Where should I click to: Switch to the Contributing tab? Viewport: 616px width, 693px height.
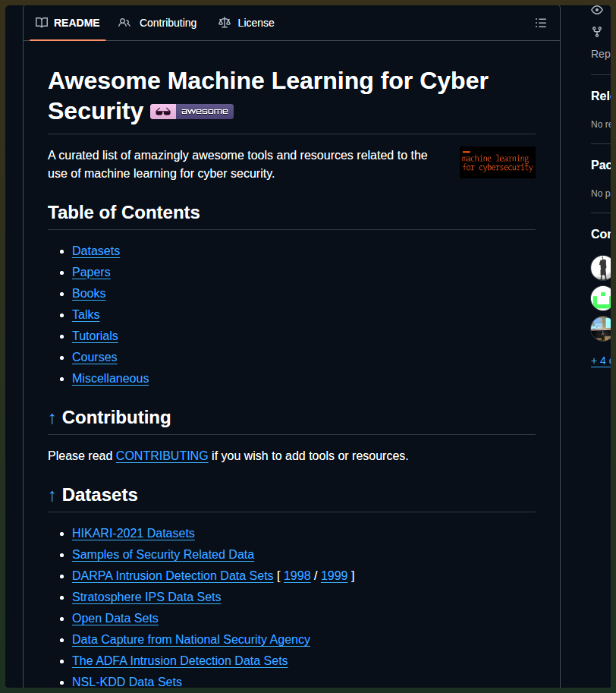coord(158,23)
